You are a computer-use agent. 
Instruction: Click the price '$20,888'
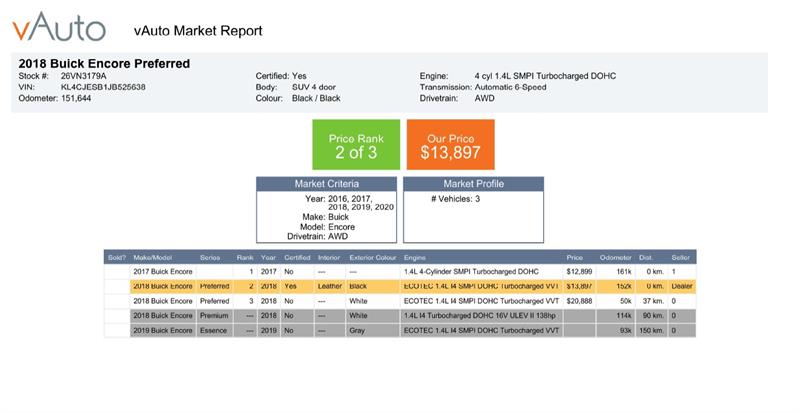point(579,301)
